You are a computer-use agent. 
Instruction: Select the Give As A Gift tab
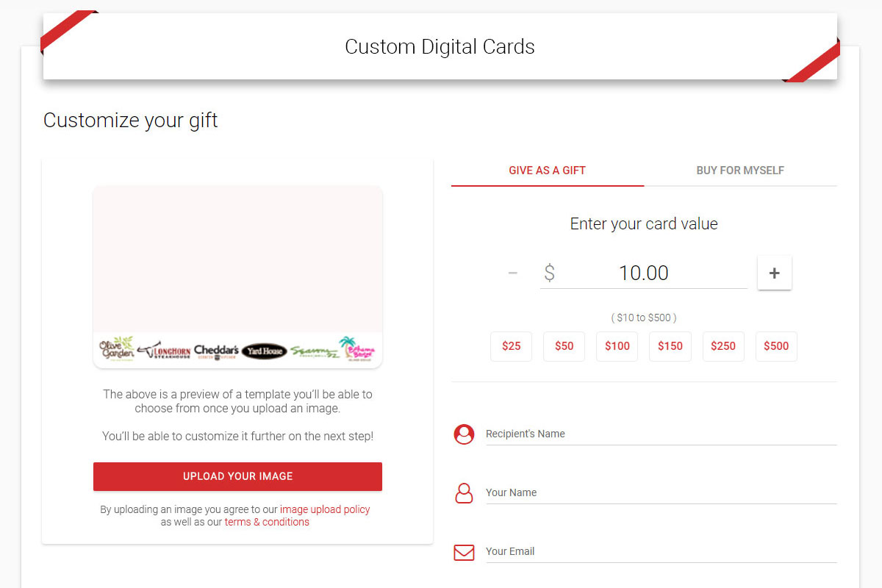(x=548, y=171)
